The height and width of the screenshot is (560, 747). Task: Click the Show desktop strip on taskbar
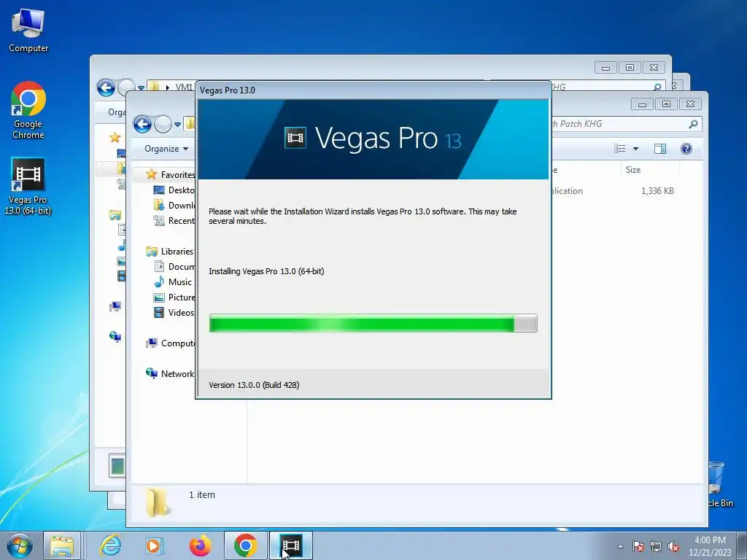pyautogui.click(x=743, y=545)
